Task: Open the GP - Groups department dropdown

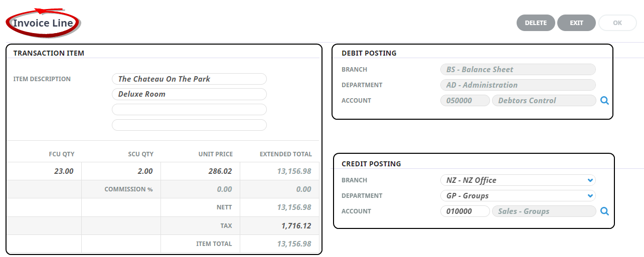Action: point(590,196)
